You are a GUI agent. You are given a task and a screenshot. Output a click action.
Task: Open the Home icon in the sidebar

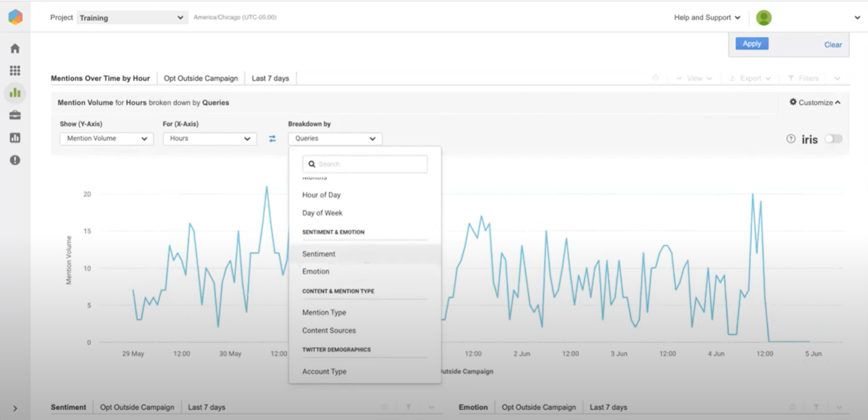14,48
